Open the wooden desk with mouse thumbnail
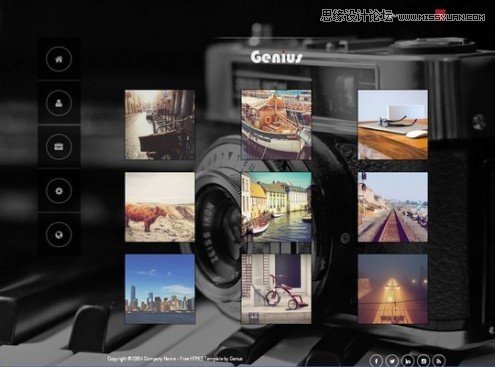Screen dimensions: 495x367 [x=393, y=125]
